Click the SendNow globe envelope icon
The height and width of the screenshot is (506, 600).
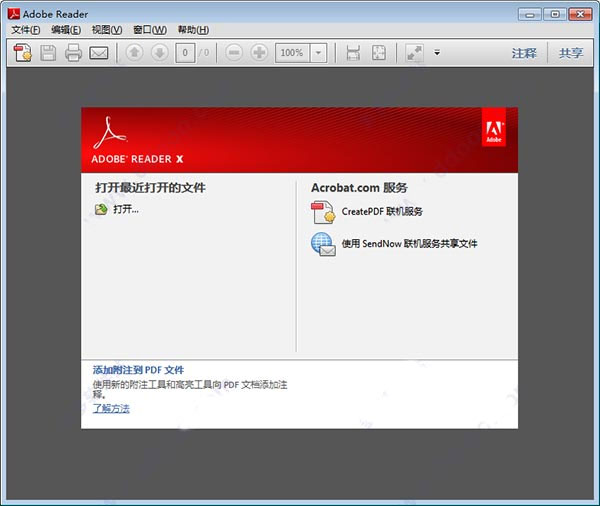(323, 244)
